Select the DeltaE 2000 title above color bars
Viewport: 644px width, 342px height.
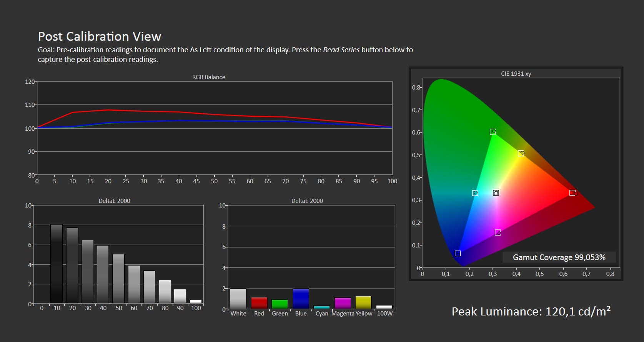coord(307,201)
